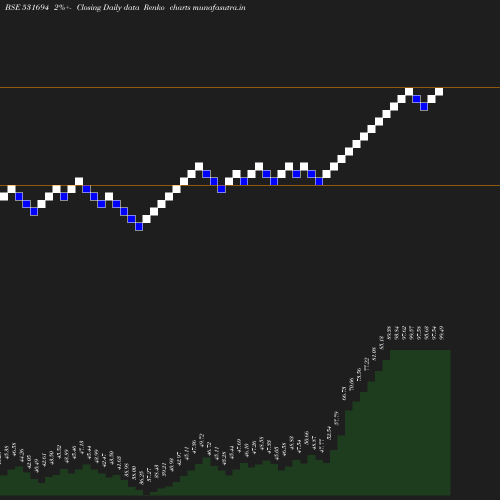The height and width of the screenshot is (500, 500).
Task: Select the 52.54 price label
Action: (x=329, y=433)
